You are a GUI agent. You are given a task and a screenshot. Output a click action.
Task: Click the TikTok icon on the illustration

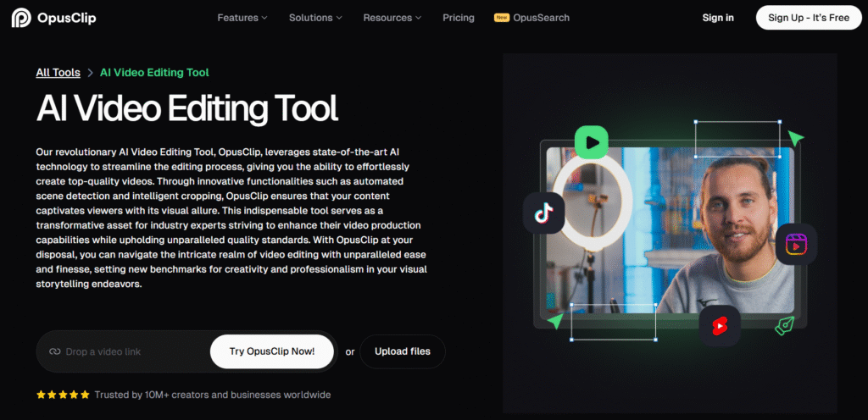pyautogui.click(x=543, y=213)
